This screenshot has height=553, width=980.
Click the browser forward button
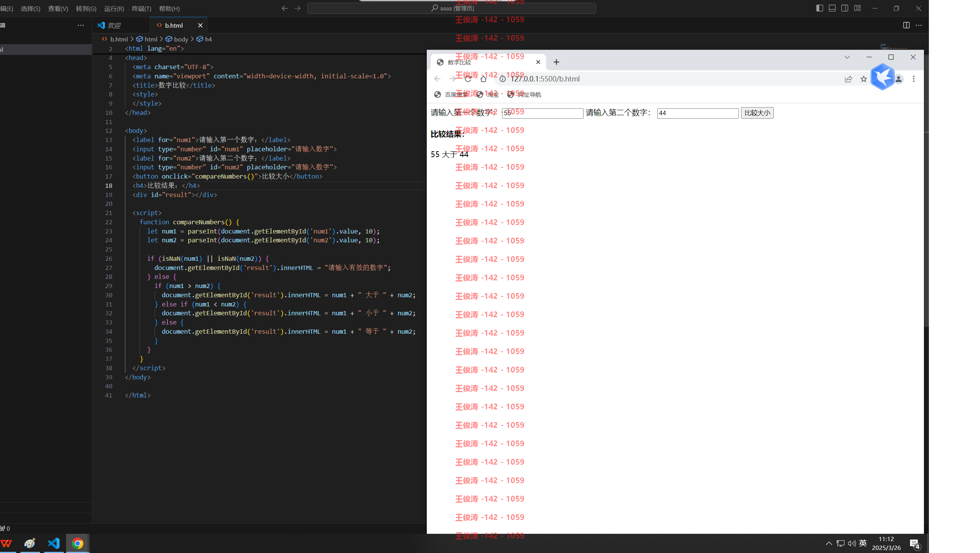click(453, 79)
